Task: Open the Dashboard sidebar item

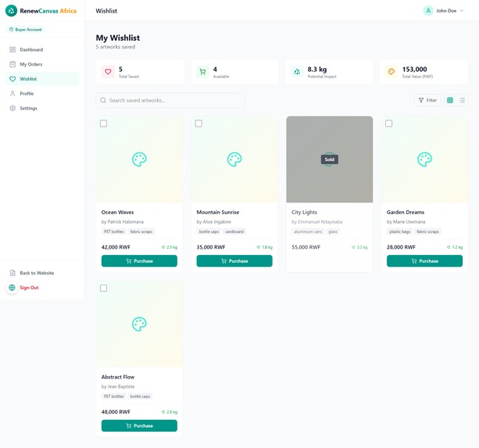Action: 42,49
